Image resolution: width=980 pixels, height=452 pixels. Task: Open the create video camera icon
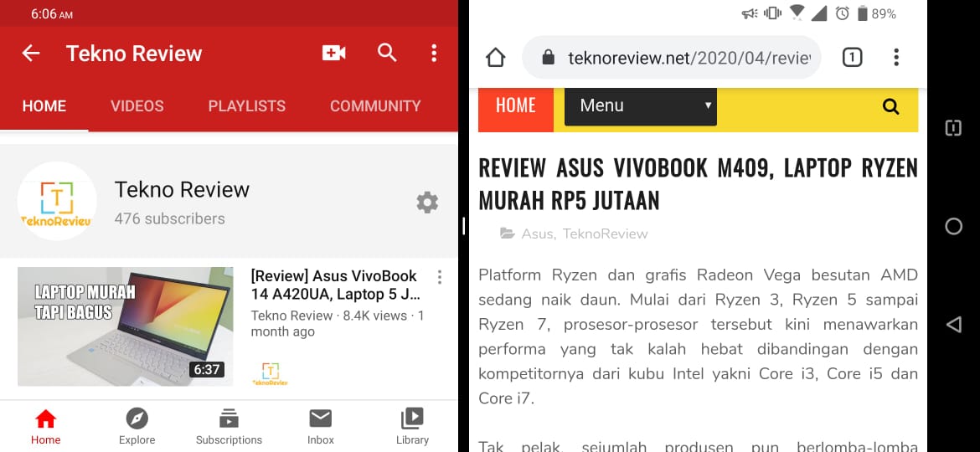coord(333,53)
